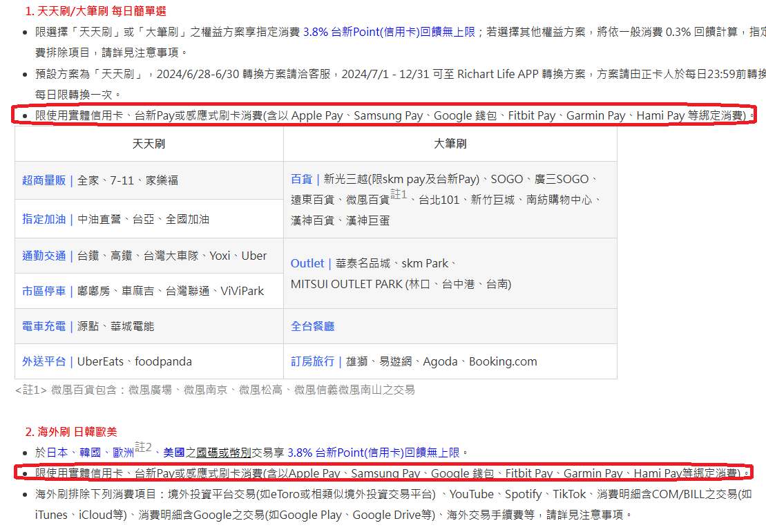The height and width of the screenshot is (532, 766).
Task: Click the 大筆刷 table column header
Action: point(450,144)
